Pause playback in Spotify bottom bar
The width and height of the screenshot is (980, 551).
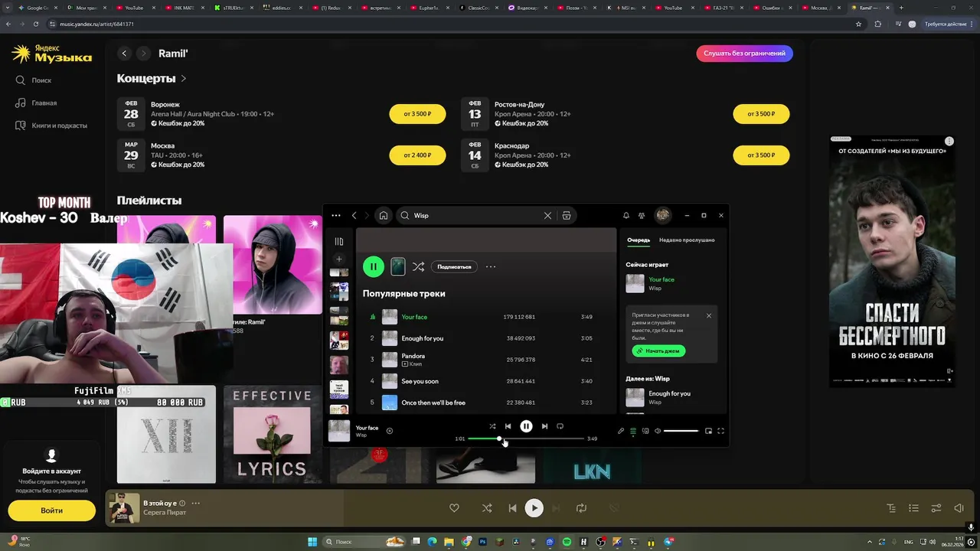pyautogui.click(x=526, y=426)
